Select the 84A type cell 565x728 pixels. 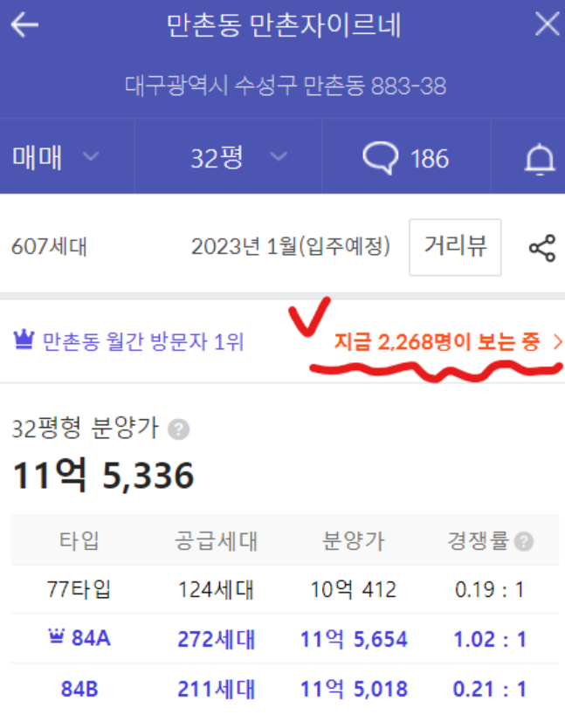point(91,638)
